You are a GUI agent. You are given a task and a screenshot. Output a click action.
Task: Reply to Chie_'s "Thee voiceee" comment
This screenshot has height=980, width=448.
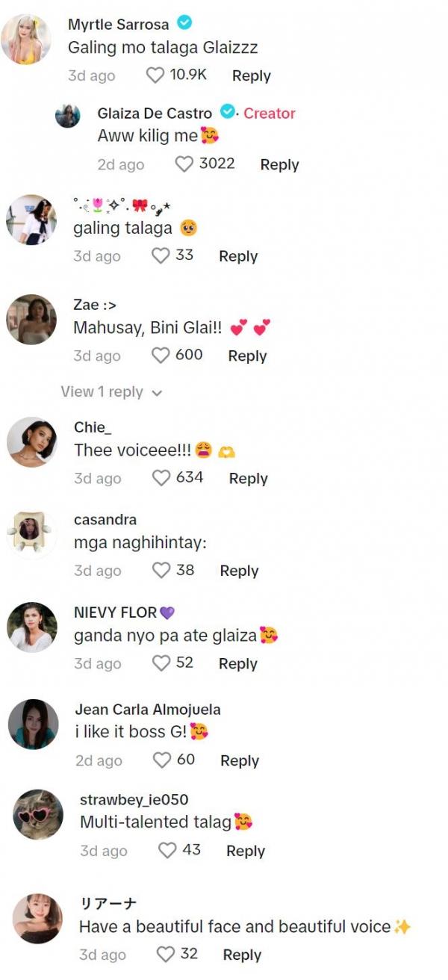coord(248,479)
